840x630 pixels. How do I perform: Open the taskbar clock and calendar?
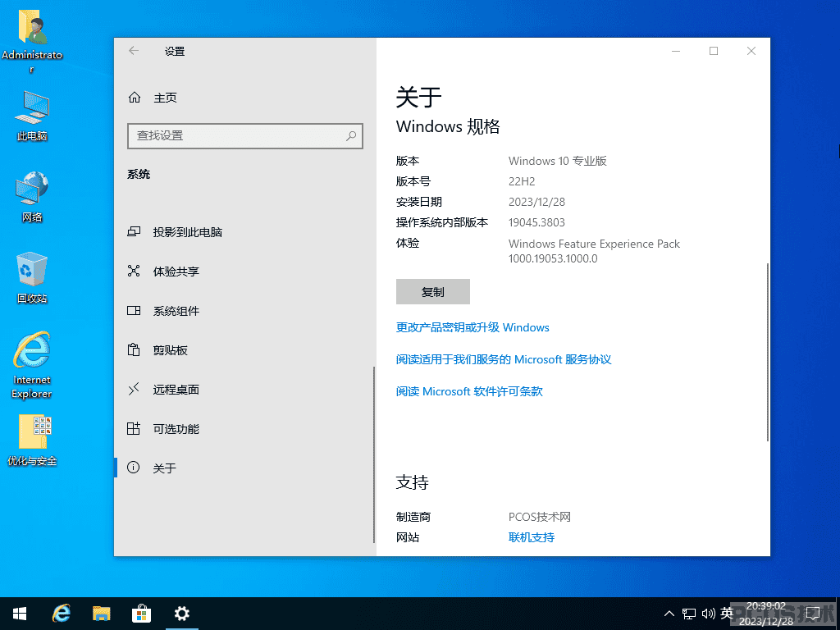[766, 614]
